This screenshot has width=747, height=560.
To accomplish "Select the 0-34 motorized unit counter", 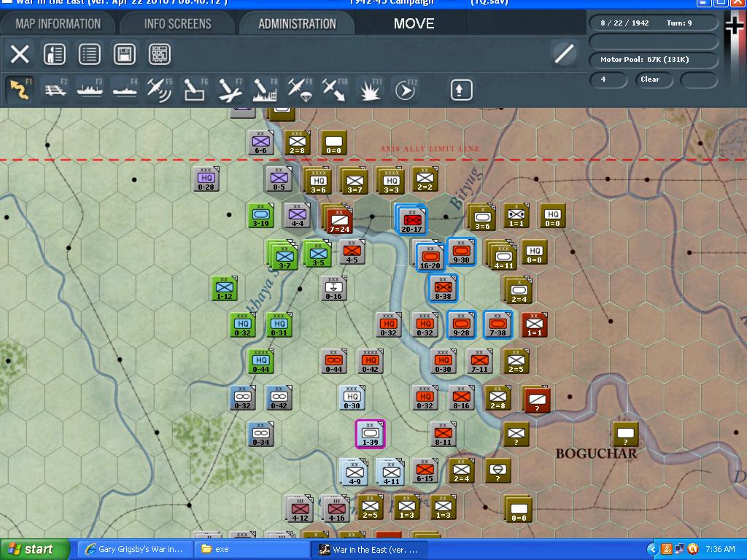I will coord(260,434).
